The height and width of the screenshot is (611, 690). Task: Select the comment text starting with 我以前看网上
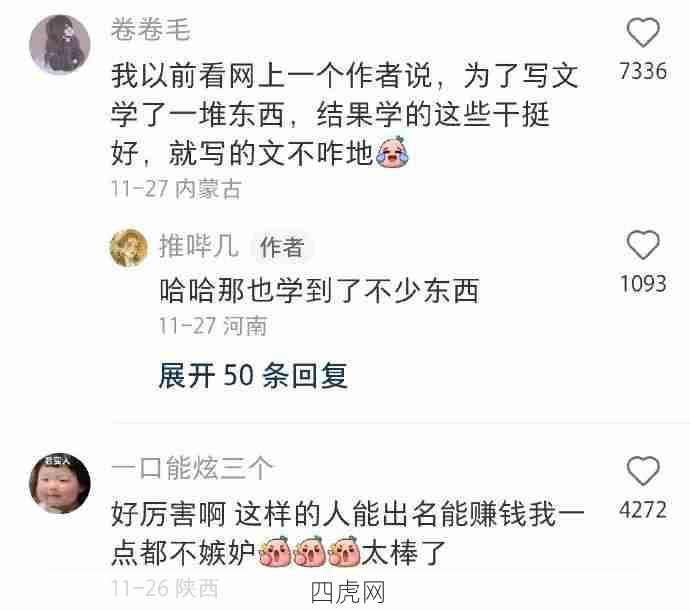tap(345, 114)
